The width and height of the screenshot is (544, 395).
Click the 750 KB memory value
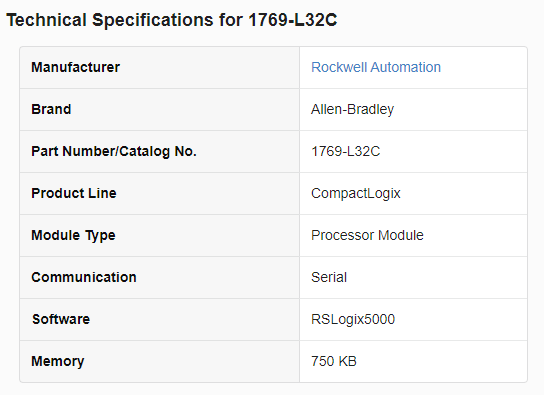click(334, 361)
